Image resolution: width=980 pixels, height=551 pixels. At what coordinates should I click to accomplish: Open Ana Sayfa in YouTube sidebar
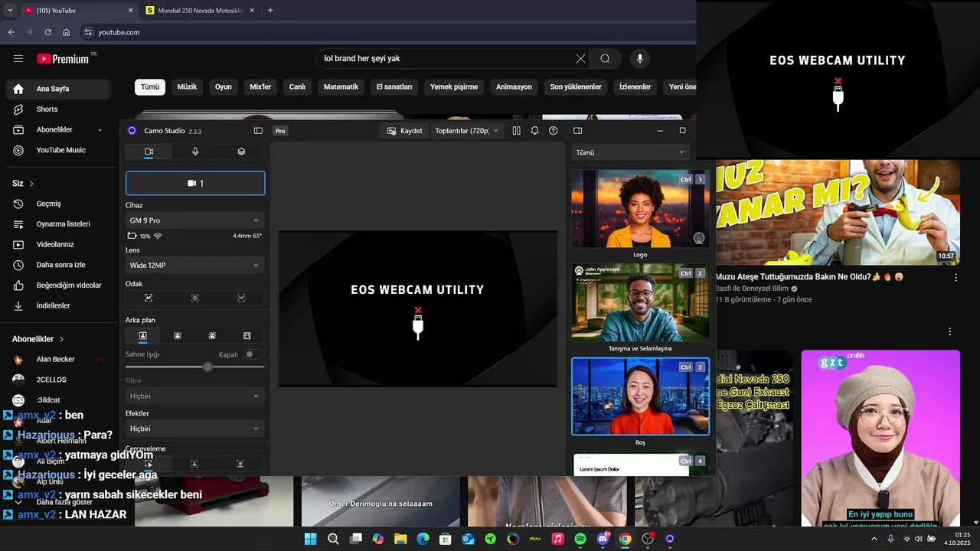pyautogui.click(x=60, y=89)
